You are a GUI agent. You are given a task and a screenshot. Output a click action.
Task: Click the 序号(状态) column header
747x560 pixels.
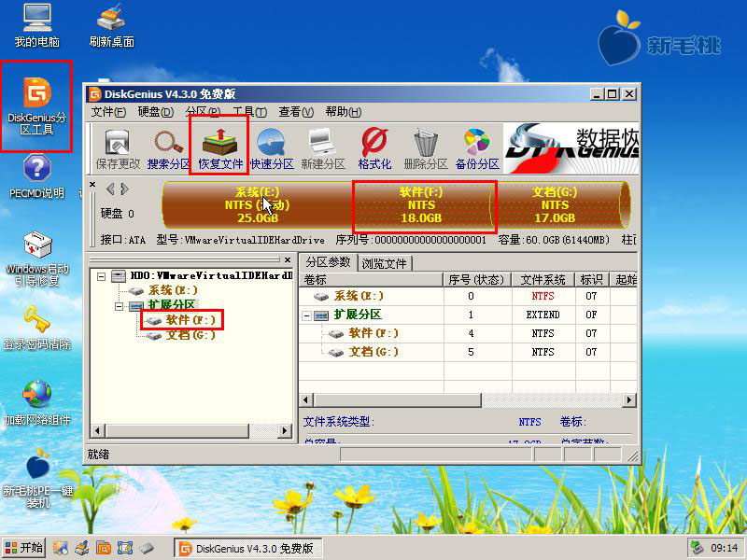pyautogui.click(x=477, y=279)
